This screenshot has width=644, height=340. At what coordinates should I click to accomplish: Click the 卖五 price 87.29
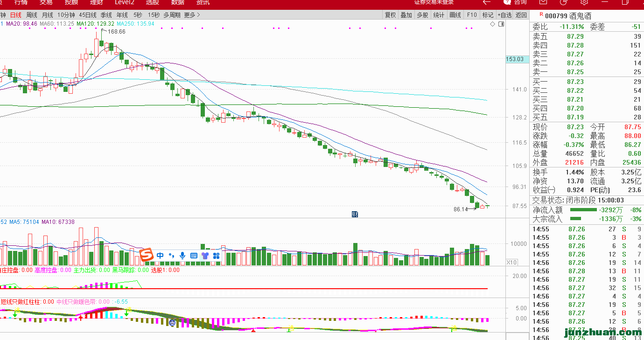(575, 36)
